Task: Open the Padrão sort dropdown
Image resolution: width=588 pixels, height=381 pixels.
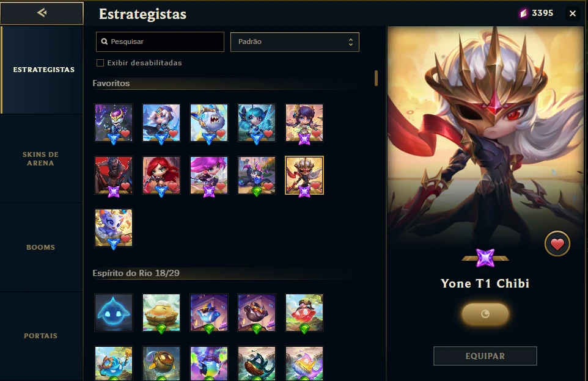Action: click(x=295, y=42)
